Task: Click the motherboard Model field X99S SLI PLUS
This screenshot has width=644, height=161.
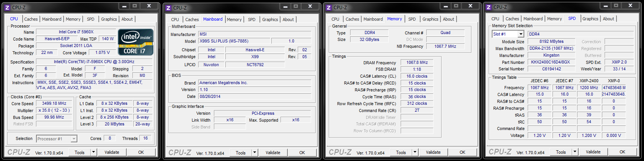Action: point(235,41)
